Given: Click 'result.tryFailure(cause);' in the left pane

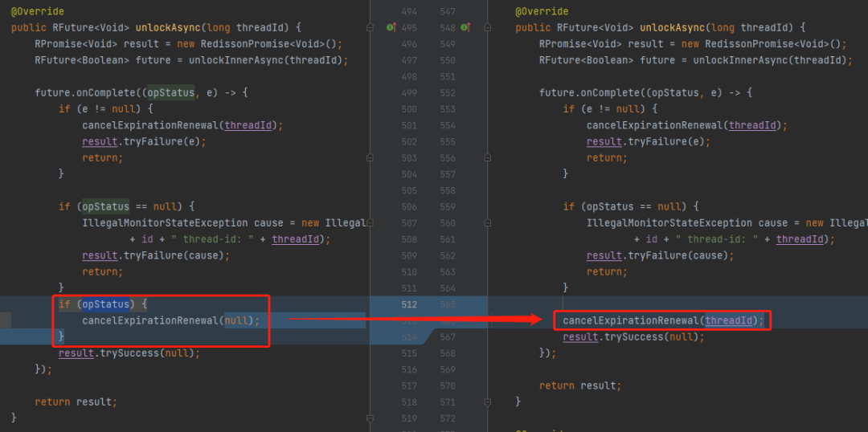Looking at the screenshot, I should click(x=156, y=255).
